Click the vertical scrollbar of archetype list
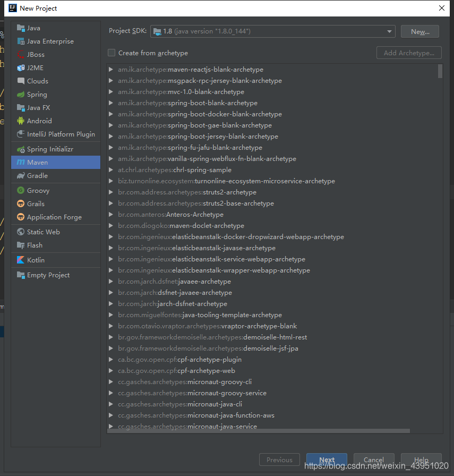This screenshot has width=454, height=476. coord(440,72)
